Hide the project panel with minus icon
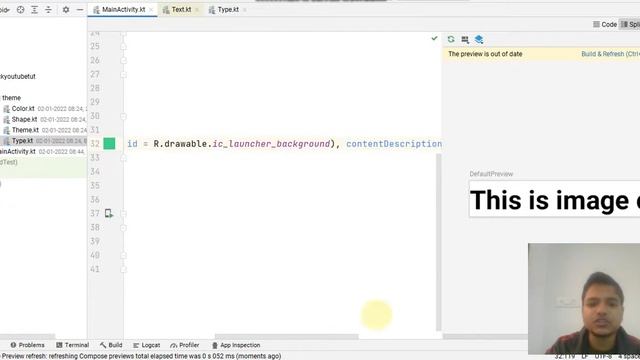The image size is (640, 360). (80, 9)
